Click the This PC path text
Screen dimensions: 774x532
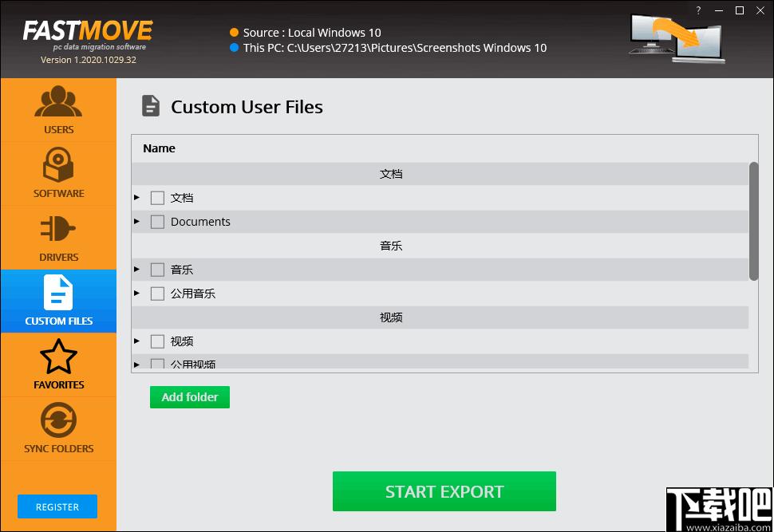click(395, 48)
